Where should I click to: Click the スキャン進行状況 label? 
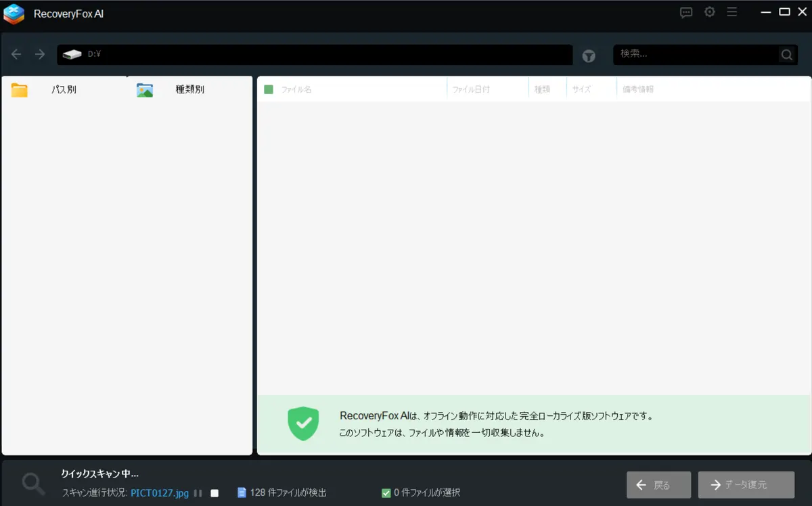click(95, 493)
